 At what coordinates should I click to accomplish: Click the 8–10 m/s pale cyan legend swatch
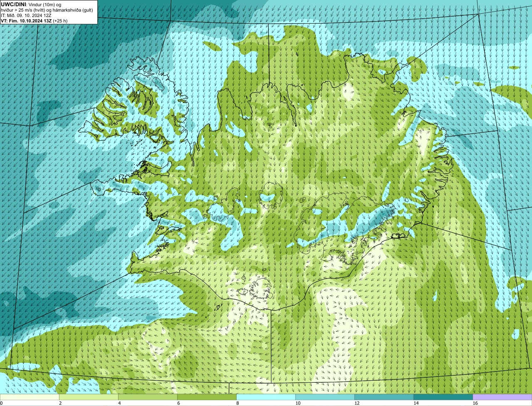point(266,397)
